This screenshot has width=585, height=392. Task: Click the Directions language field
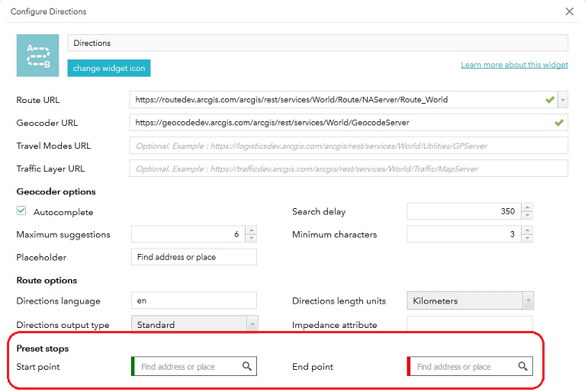(194, 300)
